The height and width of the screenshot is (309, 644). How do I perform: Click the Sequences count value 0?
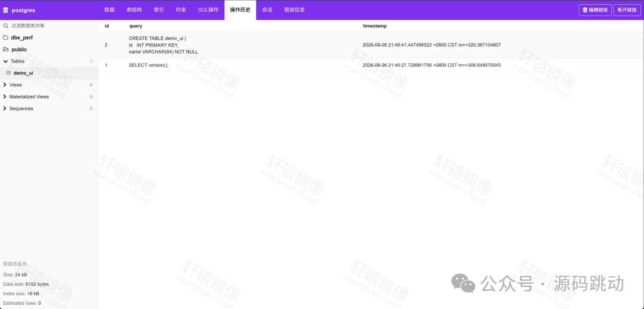click(x=91, y=108)
